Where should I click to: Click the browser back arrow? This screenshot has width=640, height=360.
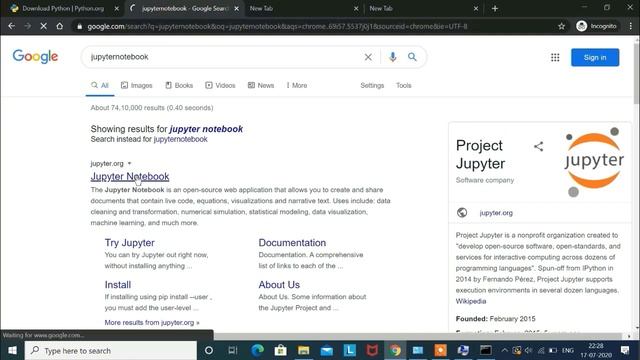(x=11, y=26)
